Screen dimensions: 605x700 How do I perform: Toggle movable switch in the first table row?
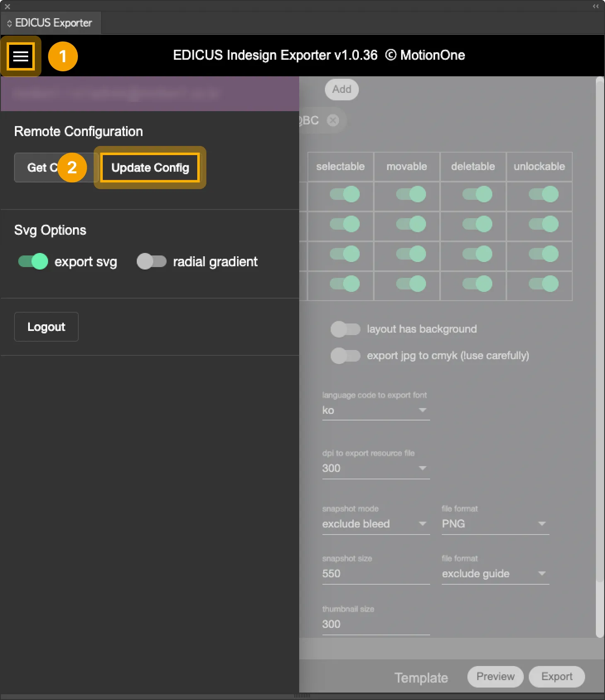pyautogui.click(x=411, y=194)
